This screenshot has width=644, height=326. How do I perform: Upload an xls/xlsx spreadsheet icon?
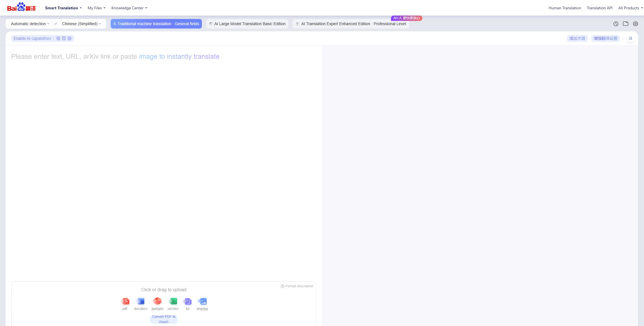[173, 301]
